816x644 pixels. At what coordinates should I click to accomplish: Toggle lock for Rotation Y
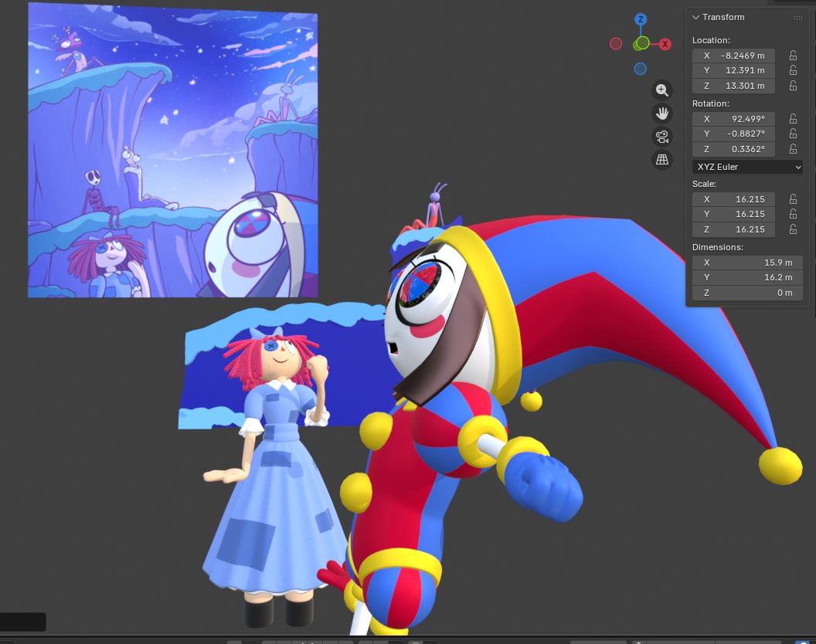pyautogui.click(x=793, y=134)
